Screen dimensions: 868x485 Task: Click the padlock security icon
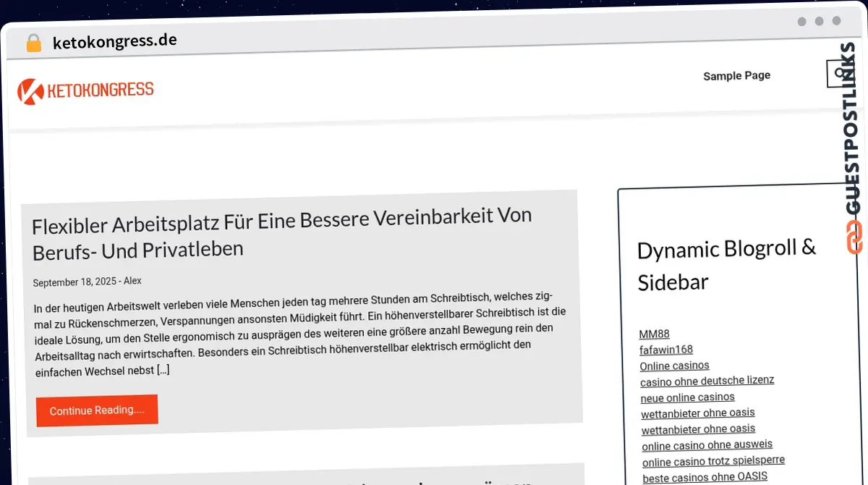click(x=33, y=43)
